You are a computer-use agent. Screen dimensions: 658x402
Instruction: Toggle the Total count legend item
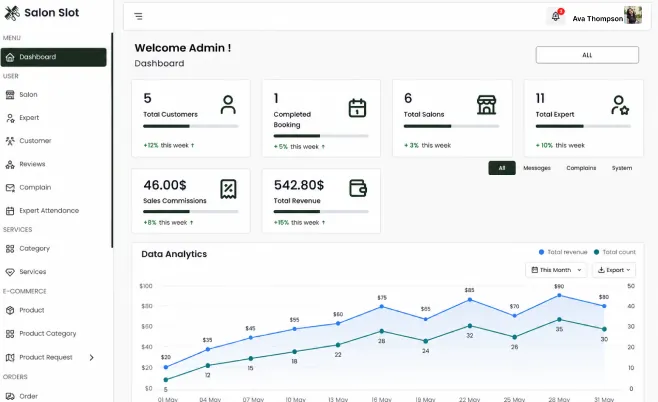(x=615, y=252)
